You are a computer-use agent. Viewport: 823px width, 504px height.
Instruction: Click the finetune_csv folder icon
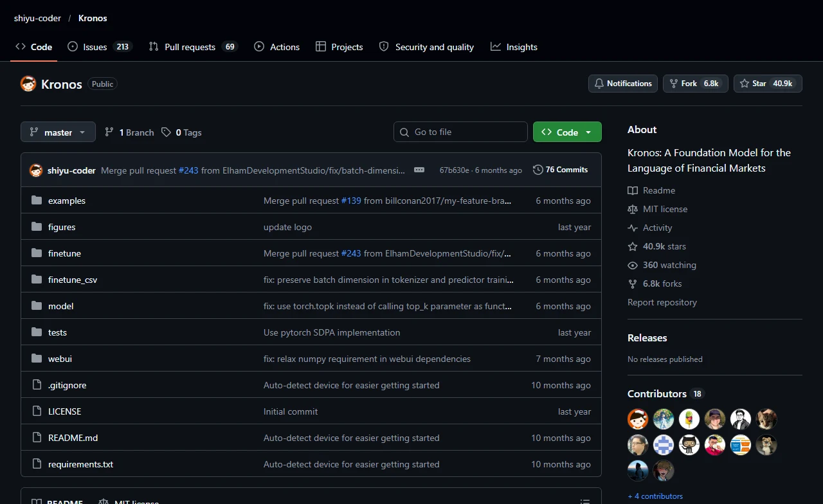point(37,280)
